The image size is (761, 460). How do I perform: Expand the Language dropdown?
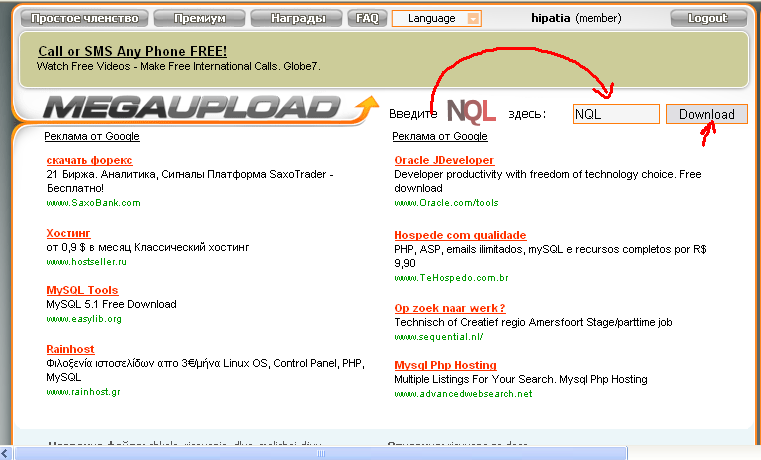pos(436,18)
